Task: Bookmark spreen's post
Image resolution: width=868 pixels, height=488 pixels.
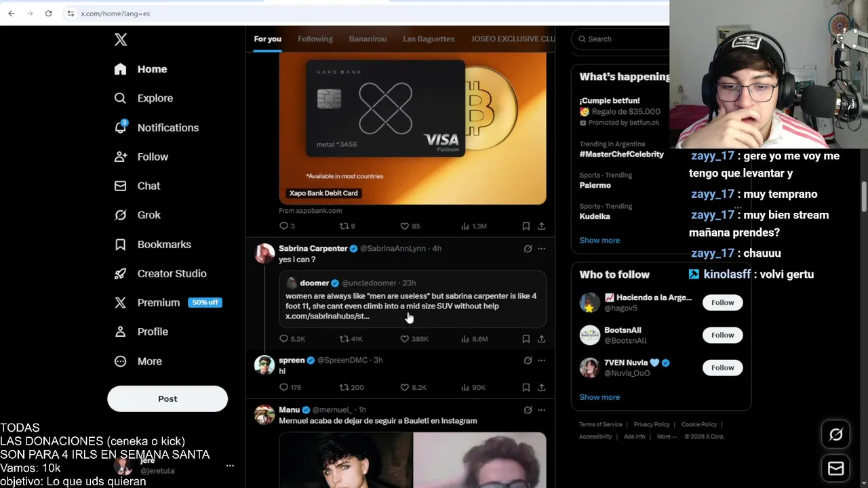Action: [526, 387]
